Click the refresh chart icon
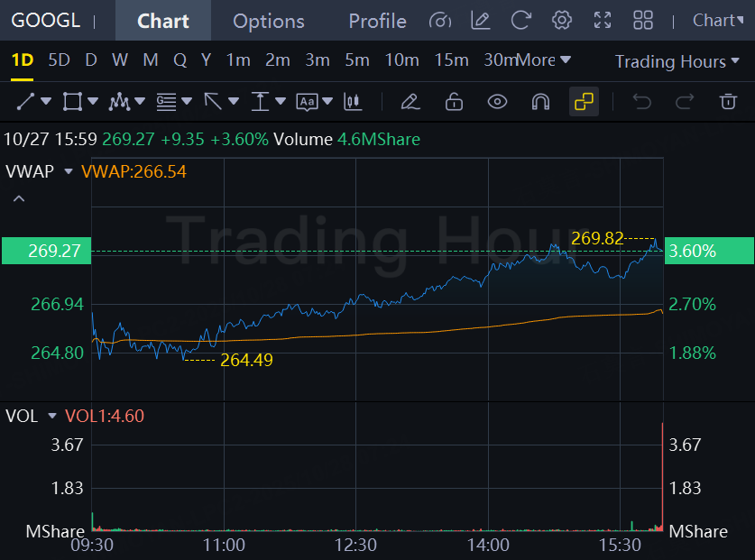Screen dimensions: 755x560 tap(520, 20)
